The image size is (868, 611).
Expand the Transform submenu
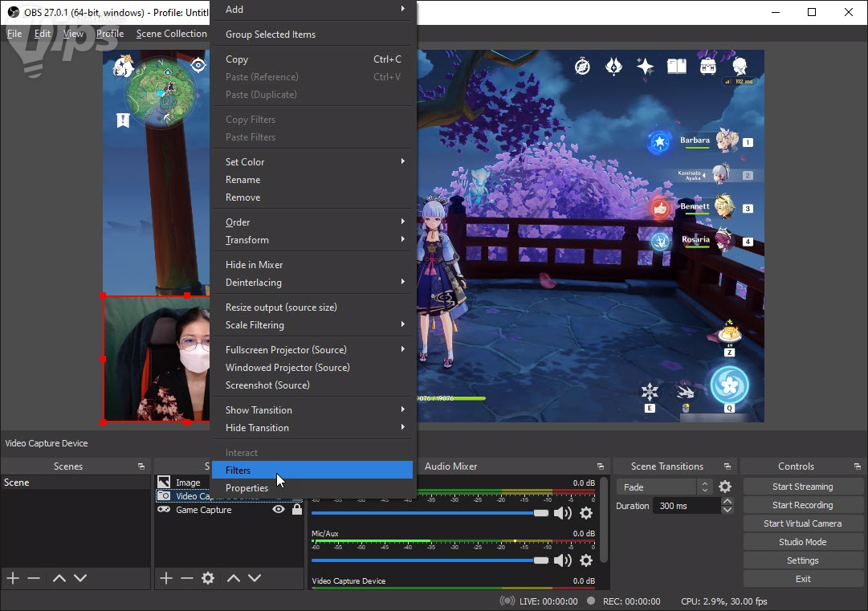click(313, 240)
